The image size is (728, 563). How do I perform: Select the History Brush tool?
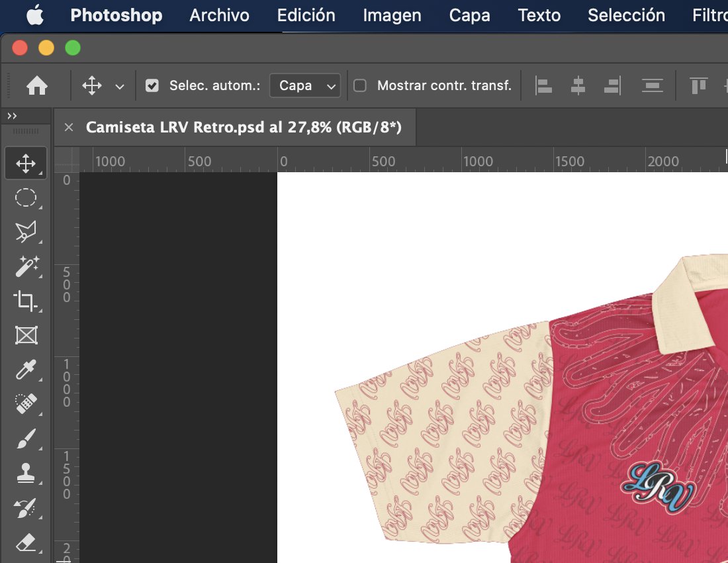coord(26,508)
